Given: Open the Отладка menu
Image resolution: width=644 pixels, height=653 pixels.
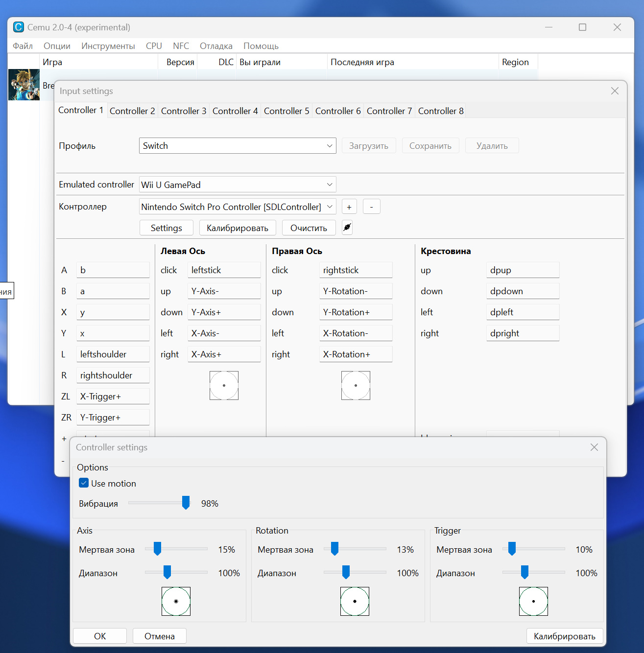Looking at the screenshot, I should pos(216,46).
